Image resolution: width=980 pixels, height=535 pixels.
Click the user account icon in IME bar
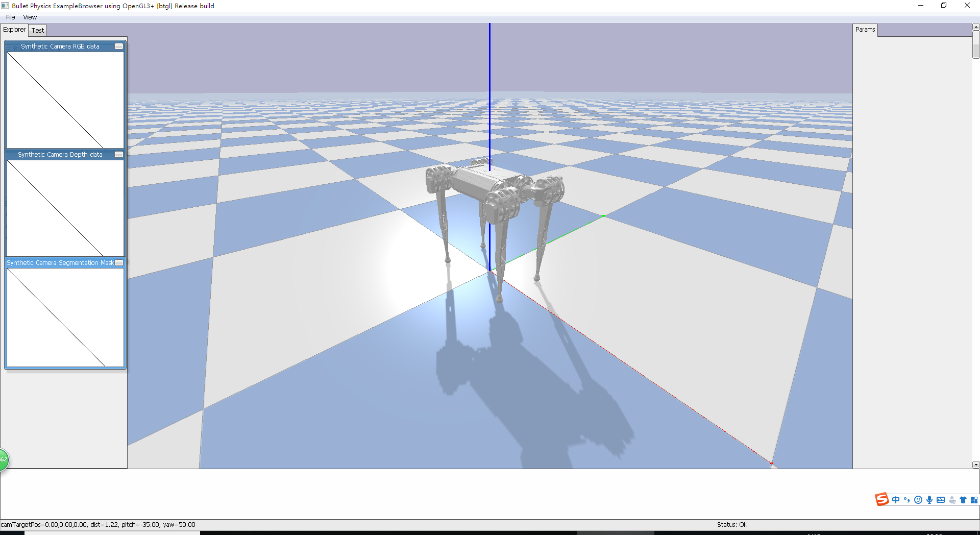tap(952, 500)
